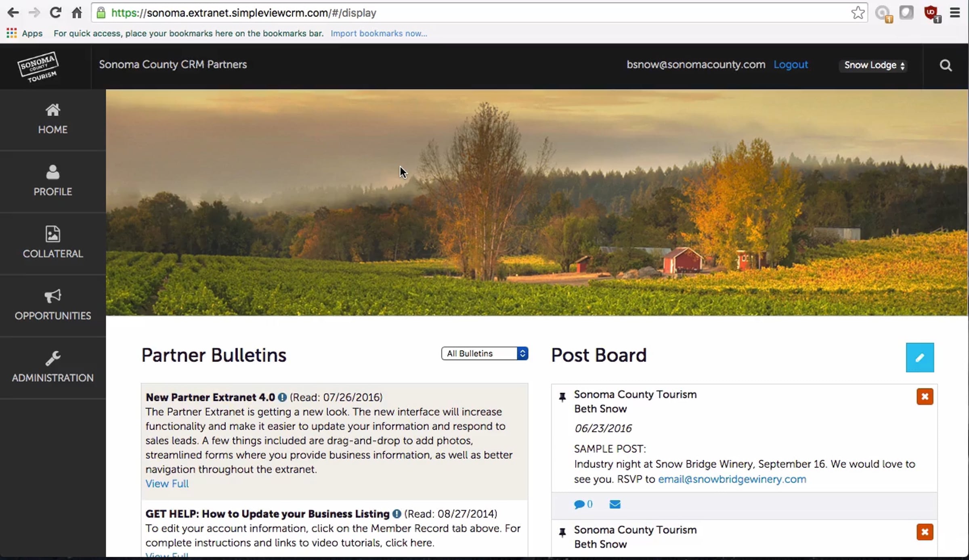969x560 pixels.
Task: Go to Profile in the sidebar
Action: [53, 181]
